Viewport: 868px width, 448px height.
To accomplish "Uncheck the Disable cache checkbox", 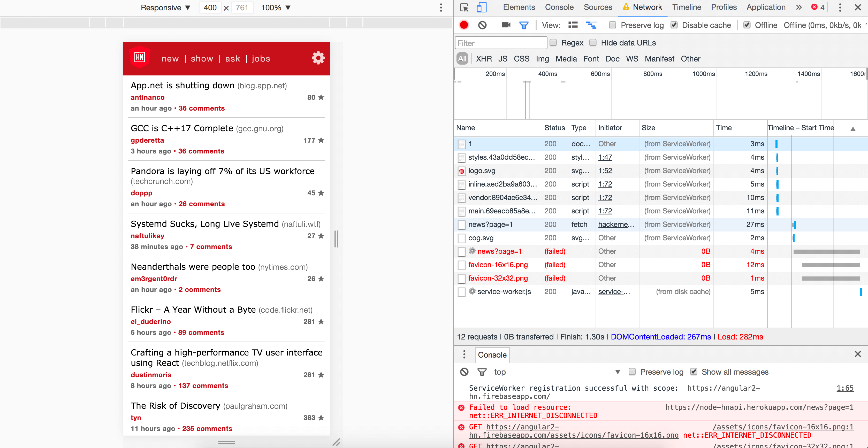I will (x=674, y=25).
